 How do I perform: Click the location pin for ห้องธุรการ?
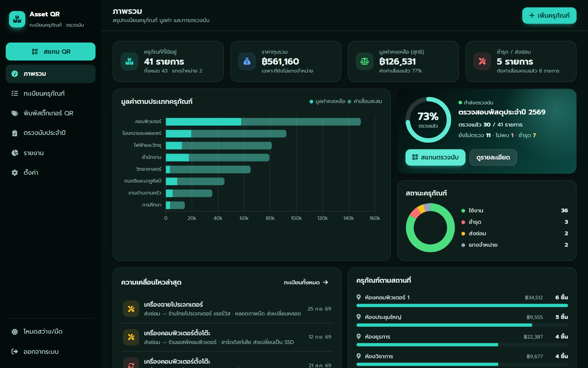(x=359, y=336)
